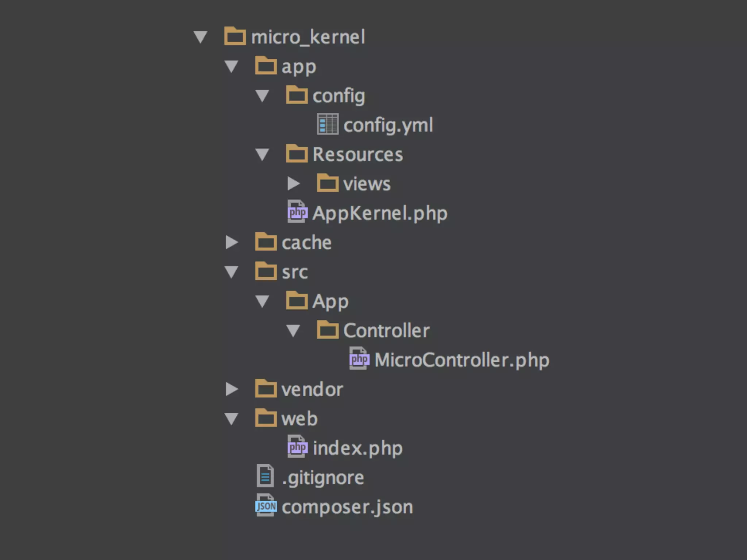This screenshot has height=560, width=747.
Task: Click the .gitignore text file icon
Action: [265, 476]
